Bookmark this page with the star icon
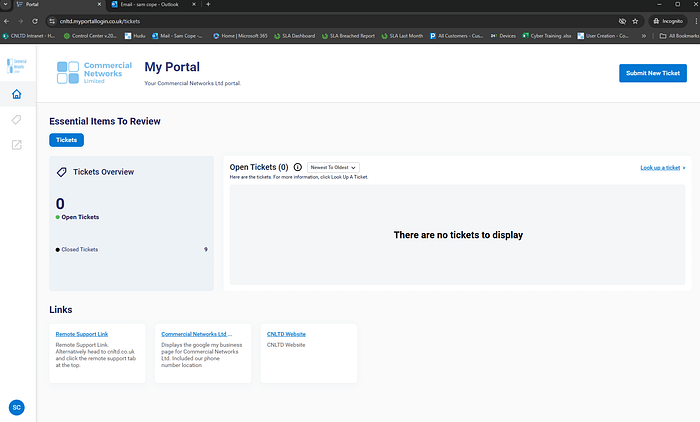Viewport: 700px width, 422px height. (635, 21)
